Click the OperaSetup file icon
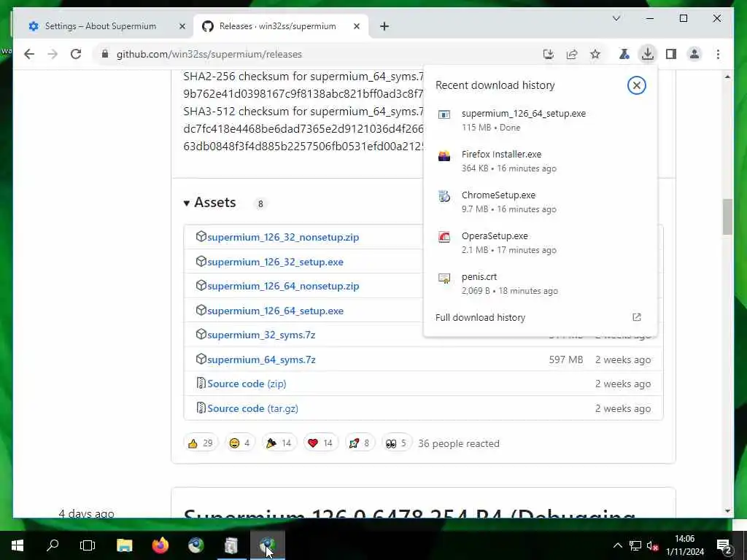 point(444,237)
